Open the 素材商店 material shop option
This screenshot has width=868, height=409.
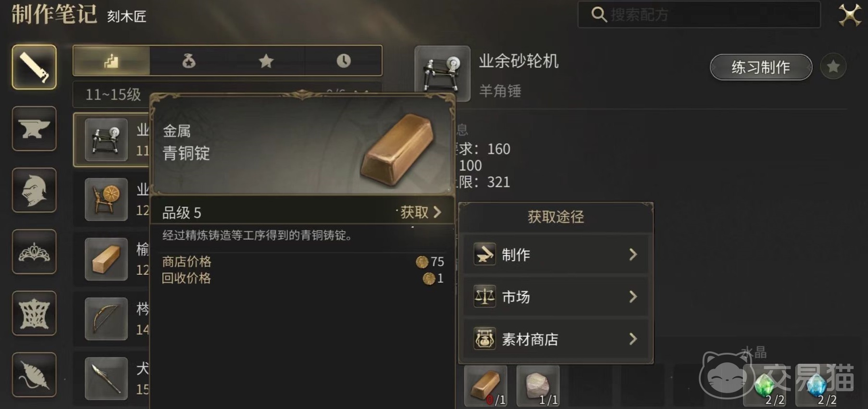(x=556, y=339)
